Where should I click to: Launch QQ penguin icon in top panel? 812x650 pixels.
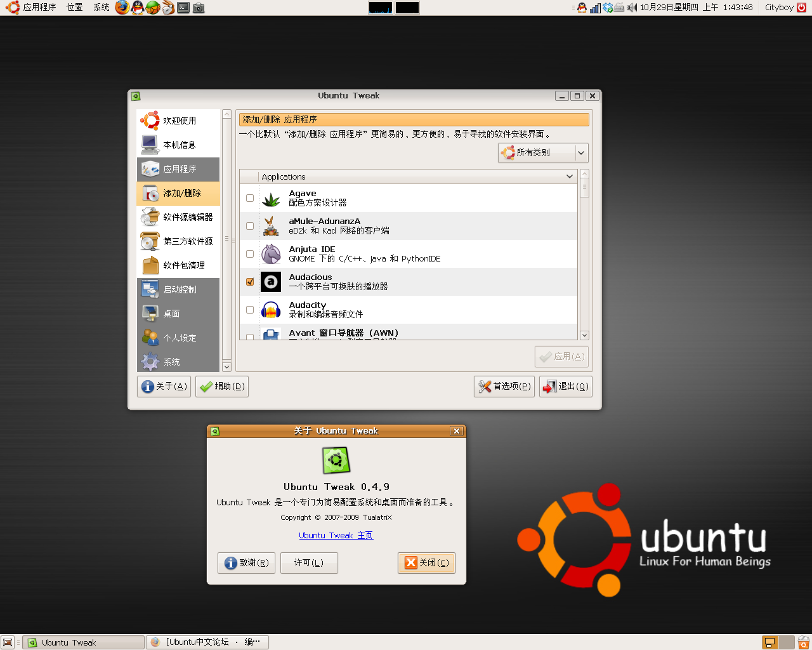[138, 8]
